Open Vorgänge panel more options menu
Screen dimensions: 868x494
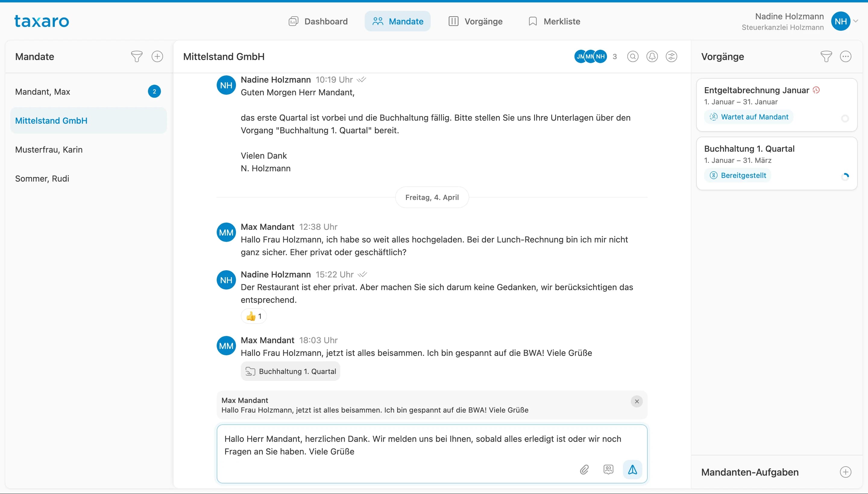coord(846,56)
